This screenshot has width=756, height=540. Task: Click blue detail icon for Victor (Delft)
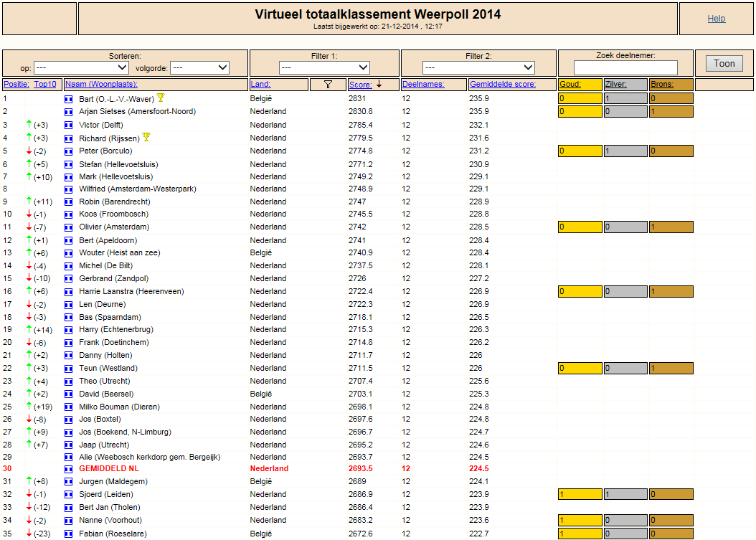pos(68,125)
